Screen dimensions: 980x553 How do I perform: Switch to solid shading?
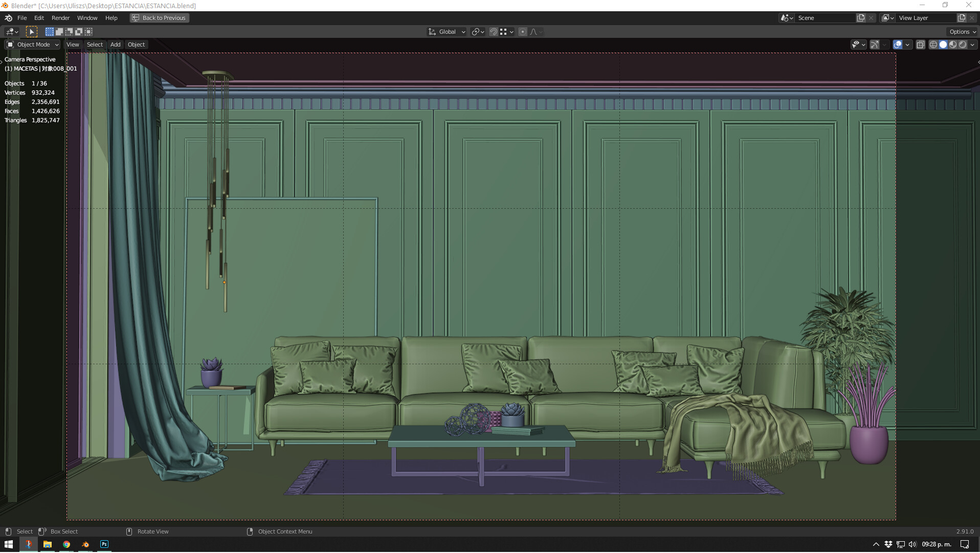coord(943,45)
